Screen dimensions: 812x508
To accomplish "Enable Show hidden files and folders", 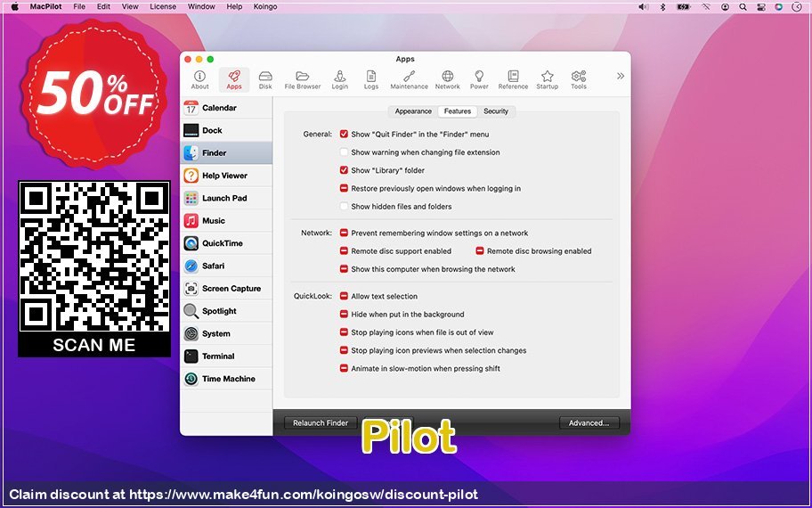I will tap(344, 206).
